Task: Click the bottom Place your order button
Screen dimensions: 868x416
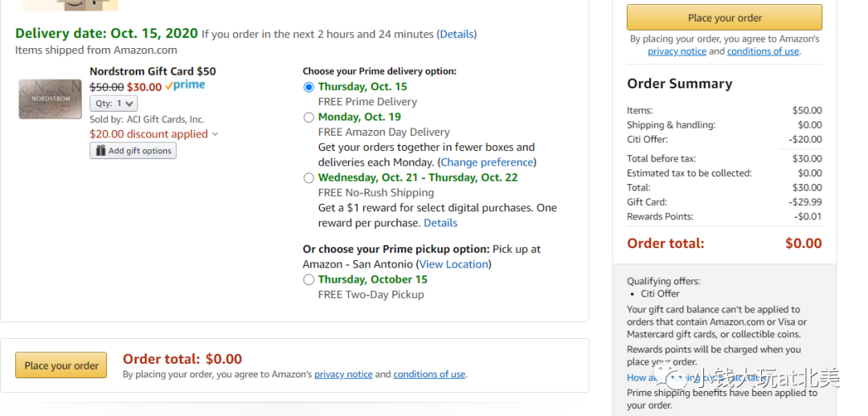Action: coord(61,366)
